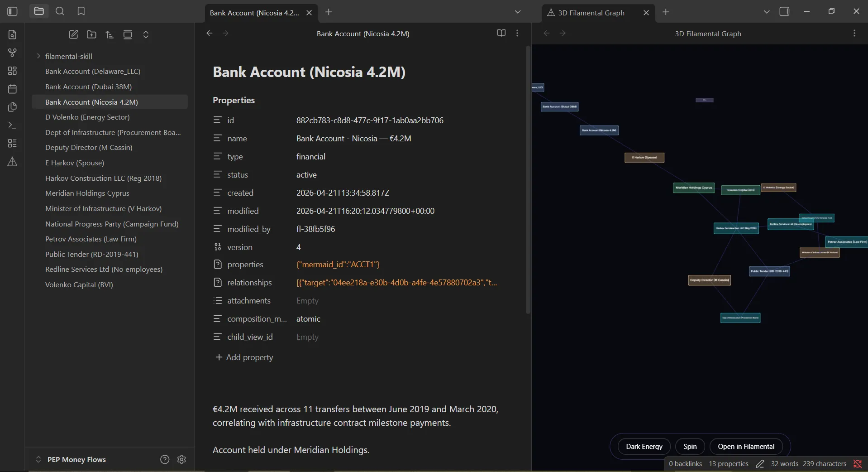Click Add property

click(244, 357)
